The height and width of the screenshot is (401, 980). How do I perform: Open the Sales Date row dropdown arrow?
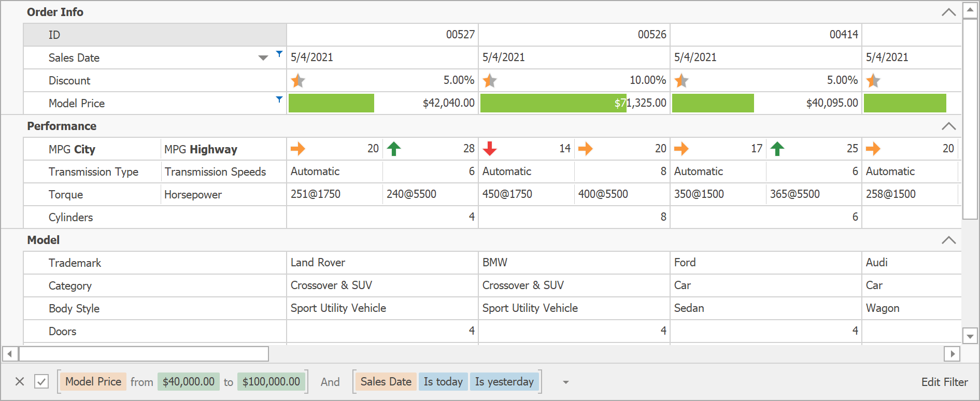[263, 58]
